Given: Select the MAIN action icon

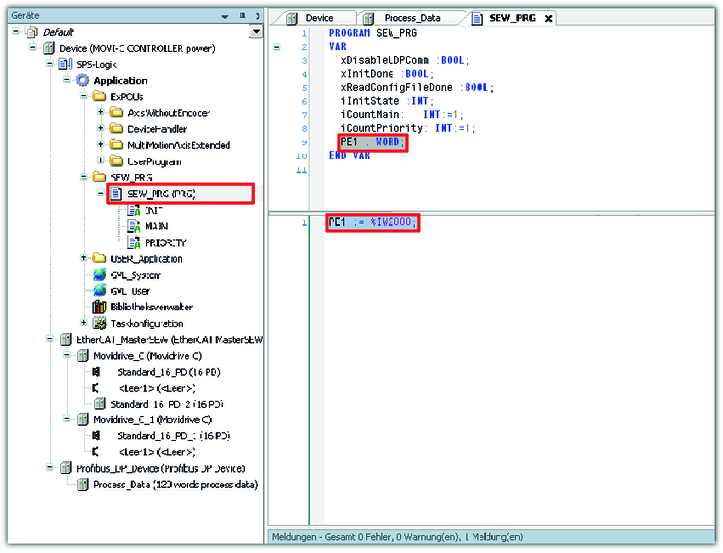Looking at the screenshot, I should pyautogui.click(x=132, y=226).
